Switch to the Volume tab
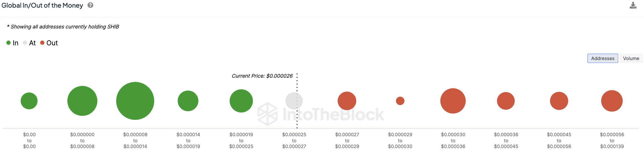 (631, 58)
